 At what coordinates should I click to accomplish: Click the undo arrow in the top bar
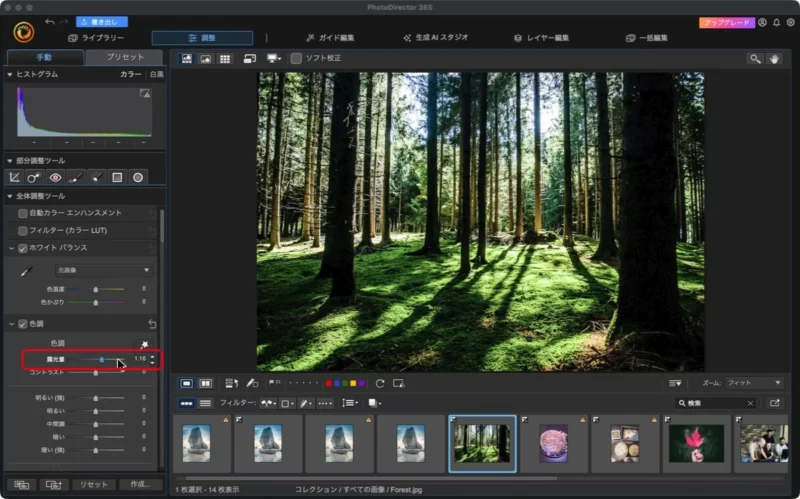(x=49, y=21)
